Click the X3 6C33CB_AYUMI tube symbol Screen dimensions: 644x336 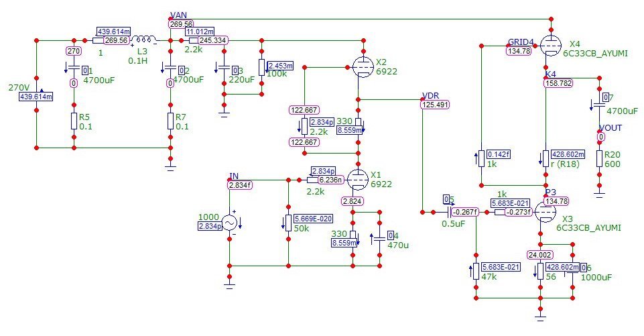point(545,213)
